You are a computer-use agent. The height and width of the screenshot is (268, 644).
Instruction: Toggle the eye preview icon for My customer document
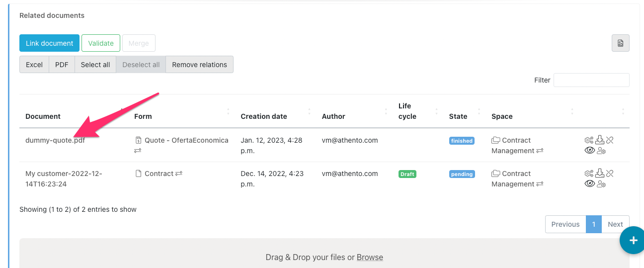pyautogui.click(x=589, y=184)
